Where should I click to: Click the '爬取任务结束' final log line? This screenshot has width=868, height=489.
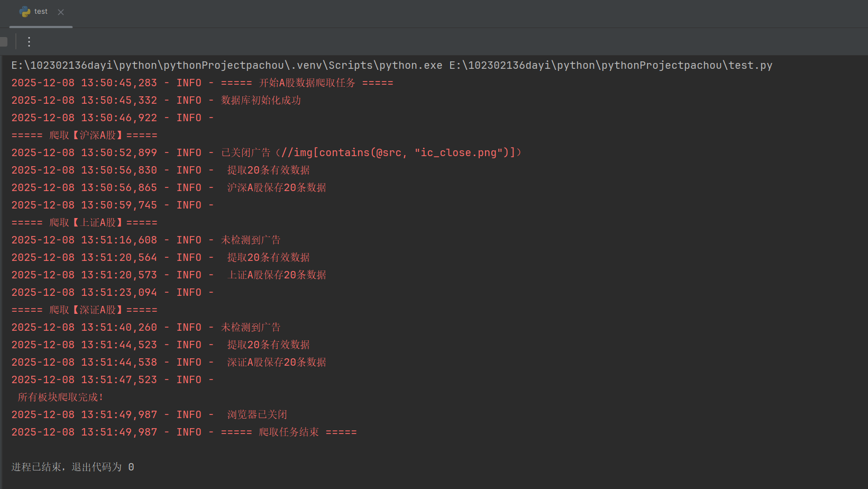pos(184,432)
